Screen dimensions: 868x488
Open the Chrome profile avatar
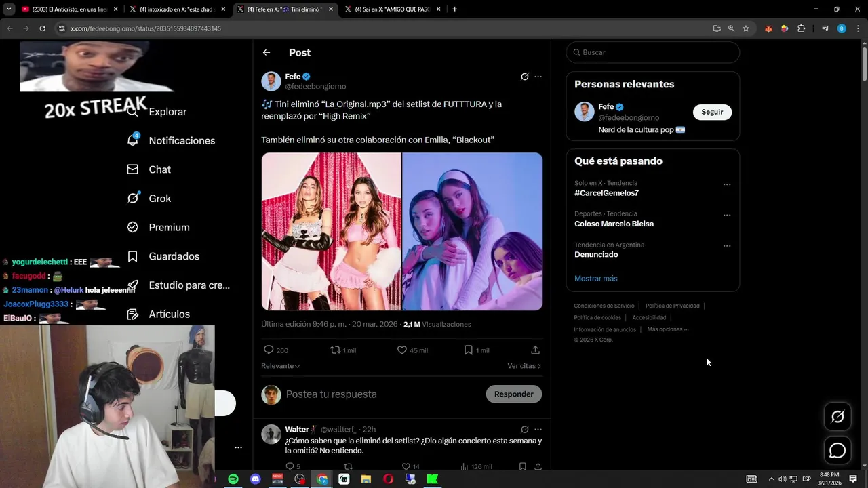pos(842,28)
